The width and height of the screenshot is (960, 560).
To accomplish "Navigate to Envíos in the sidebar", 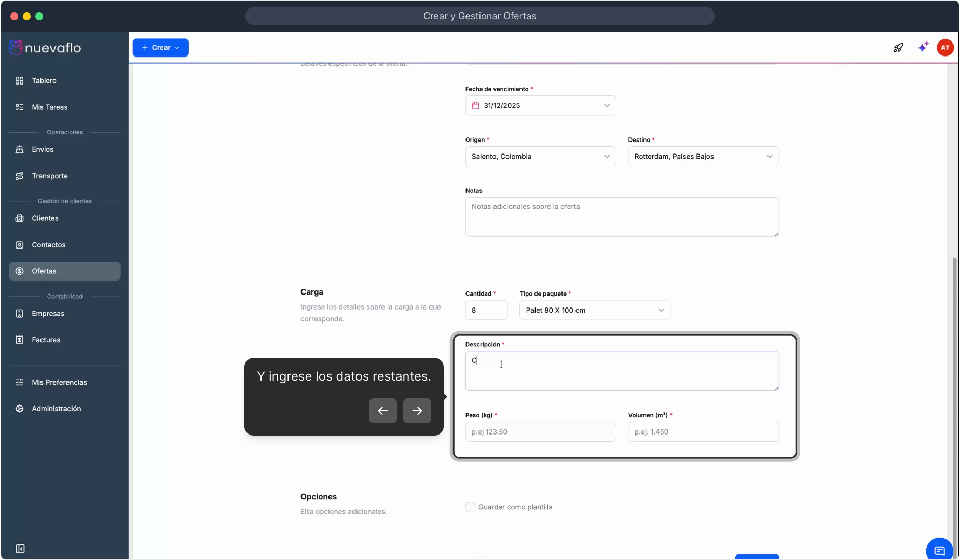I will 43,149.
